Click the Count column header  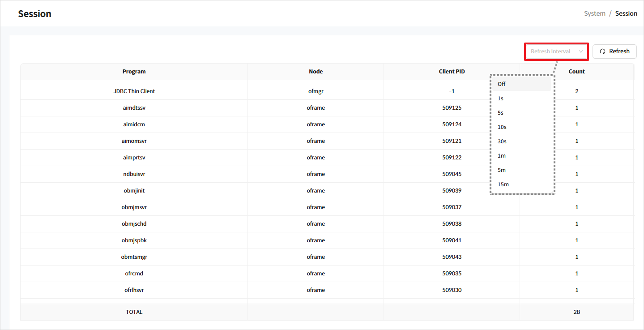coord(576,72)
